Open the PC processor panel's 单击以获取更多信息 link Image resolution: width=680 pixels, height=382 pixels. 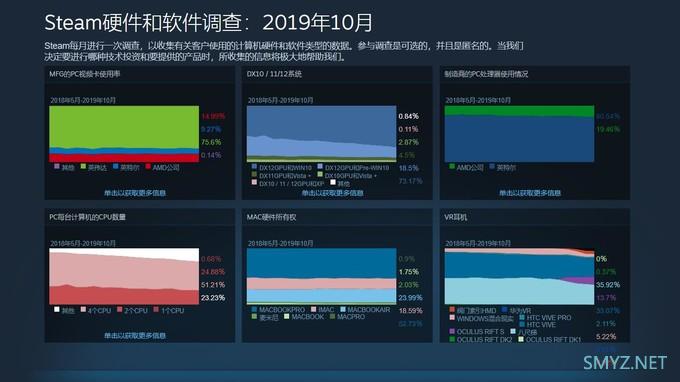[x=530, y=193]
